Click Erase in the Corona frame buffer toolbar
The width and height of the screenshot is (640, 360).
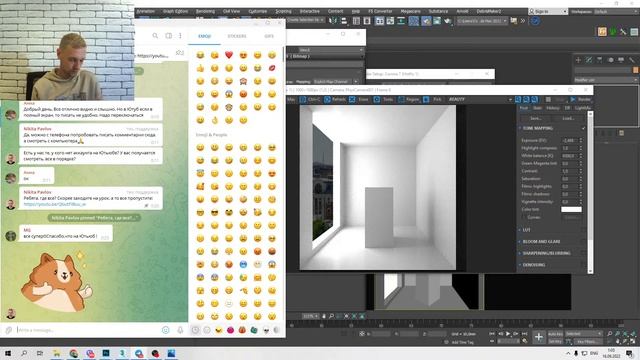359,99
